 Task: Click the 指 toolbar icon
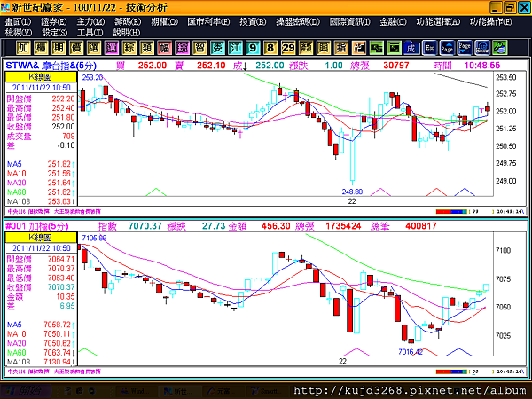[x=341, y=48]
